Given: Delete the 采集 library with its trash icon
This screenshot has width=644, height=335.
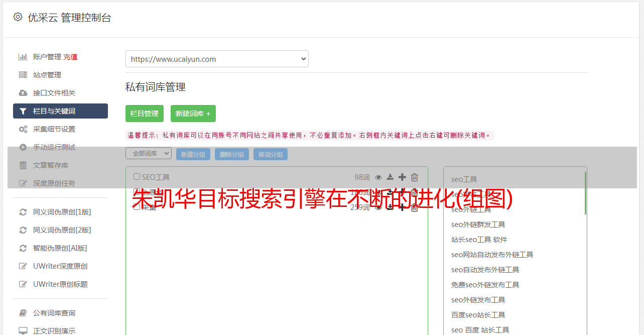Looking at the screenshot, I should pyautogui.click(x=415, y=207).
